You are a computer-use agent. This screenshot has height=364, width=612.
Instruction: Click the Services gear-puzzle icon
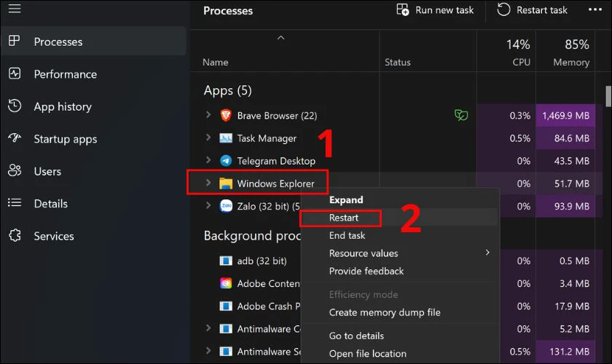pyautogui.click(x=15, y=235)
